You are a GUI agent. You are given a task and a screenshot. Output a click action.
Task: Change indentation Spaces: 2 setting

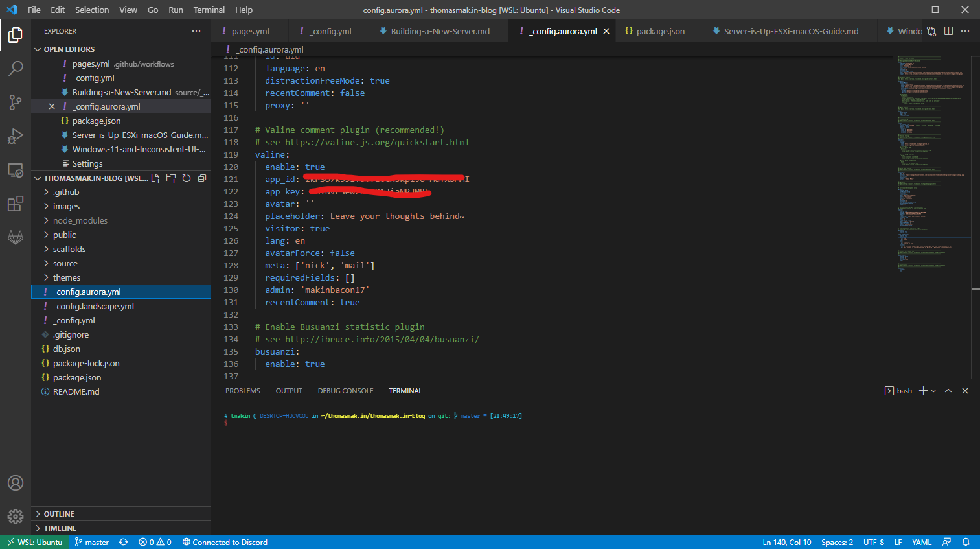(837, 542)
